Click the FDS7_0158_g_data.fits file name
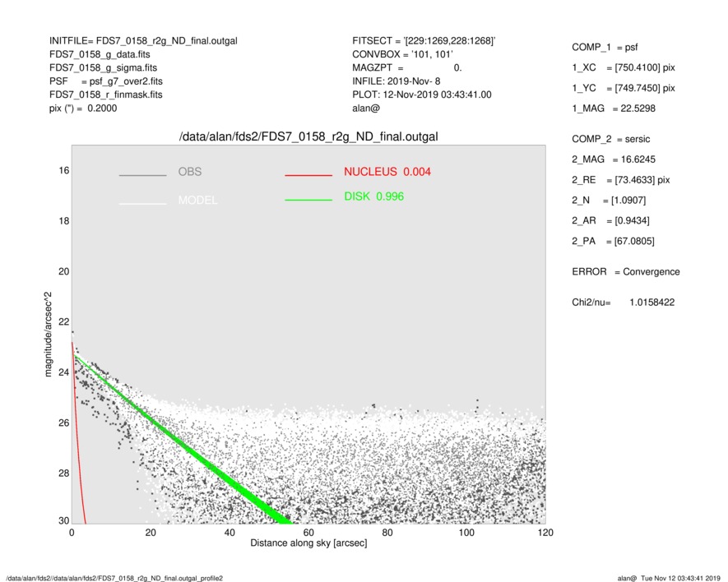 click(x=100, y=54)
